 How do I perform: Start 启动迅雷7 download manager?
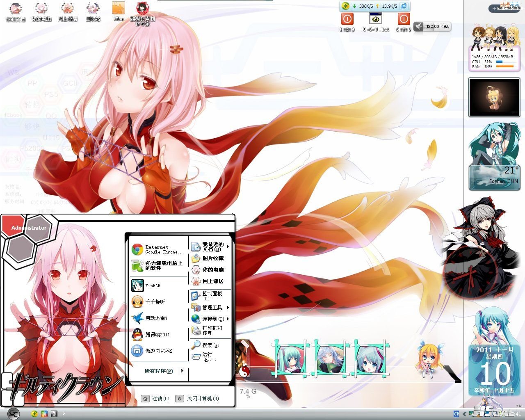[x=156, y=318]
